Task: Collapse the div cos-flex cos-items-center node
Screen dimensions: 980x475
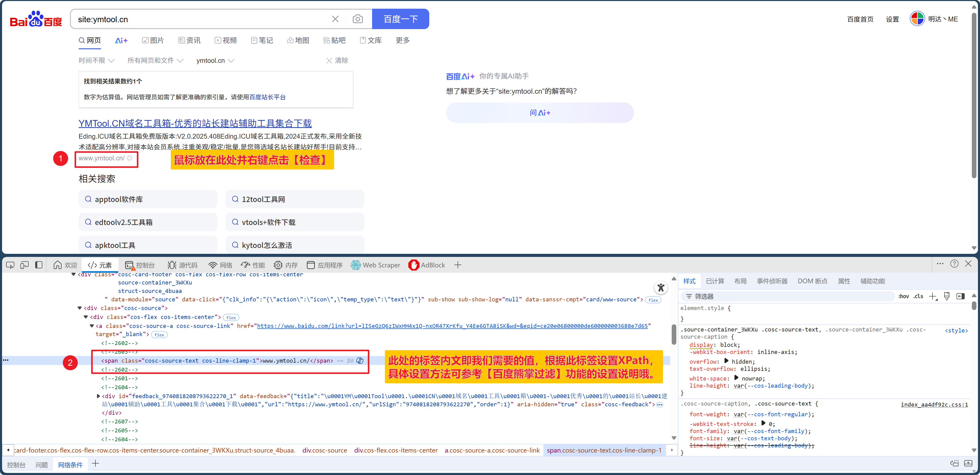Action: [85, 317]
